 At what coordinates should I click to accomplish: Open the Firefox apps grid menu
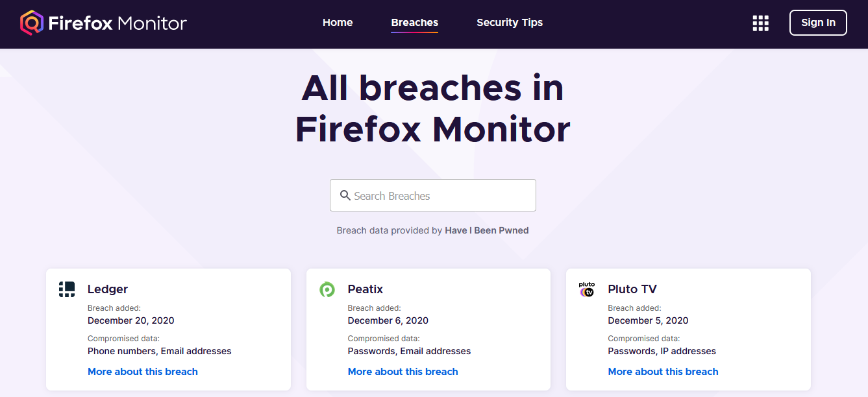coord(760,23)
